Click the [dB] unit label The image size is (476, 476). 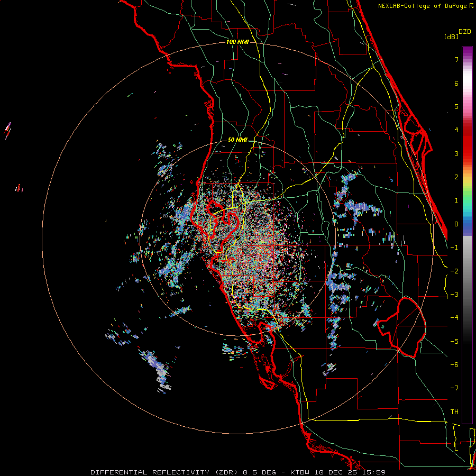[452, 36]
